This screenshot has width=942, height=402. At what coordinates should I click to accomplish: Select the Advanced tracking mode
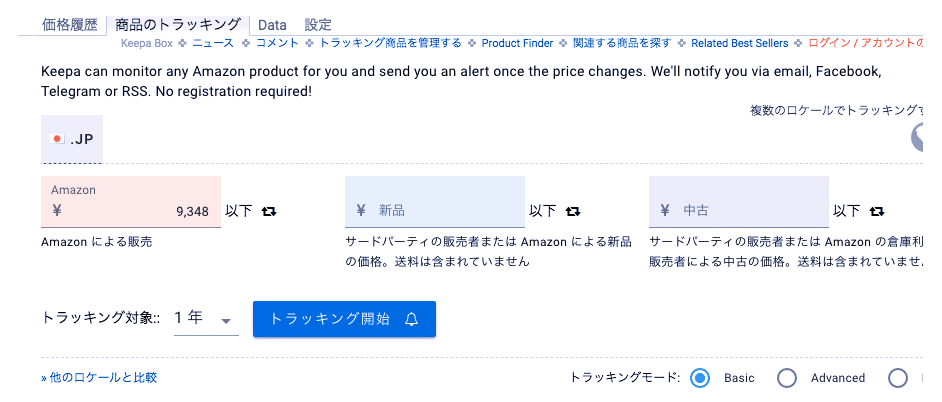tap(787, 378)
